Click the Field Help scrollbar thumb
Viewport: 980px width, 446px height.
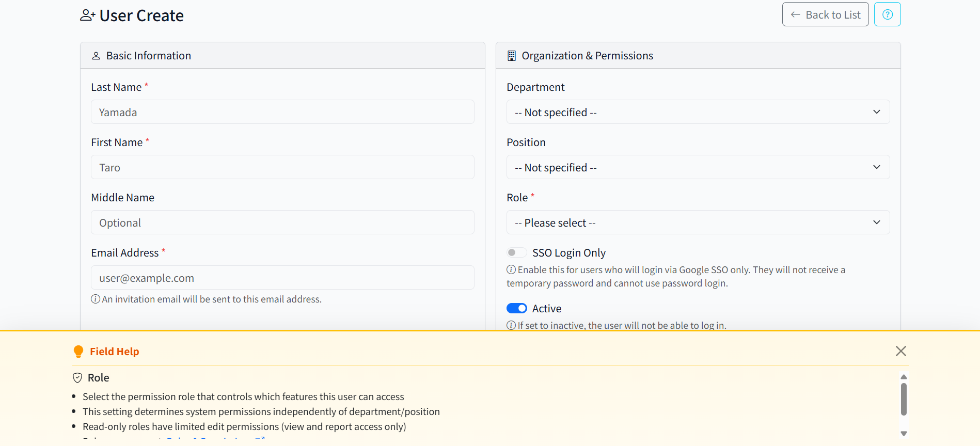pyautogui.click(x=904, y=399)
